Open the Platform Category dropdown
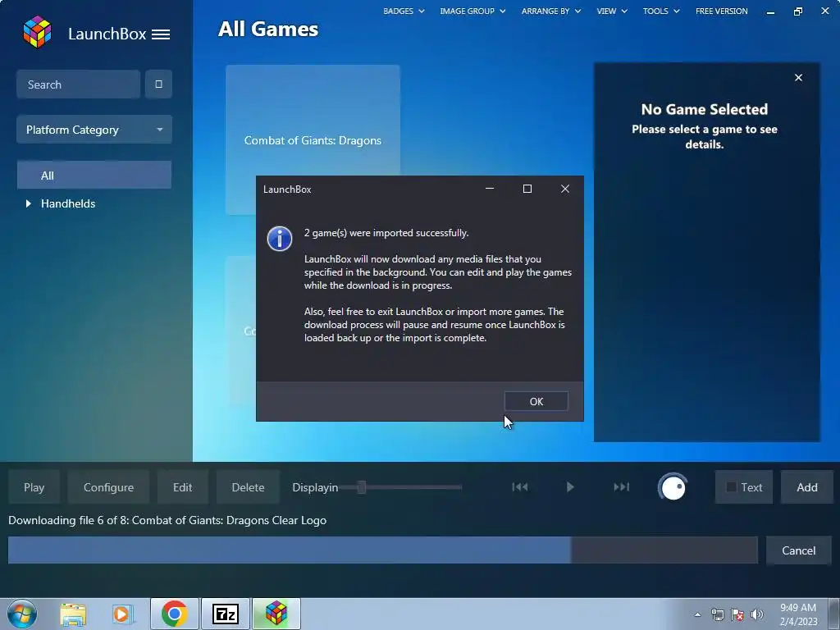 pos(94,130)
